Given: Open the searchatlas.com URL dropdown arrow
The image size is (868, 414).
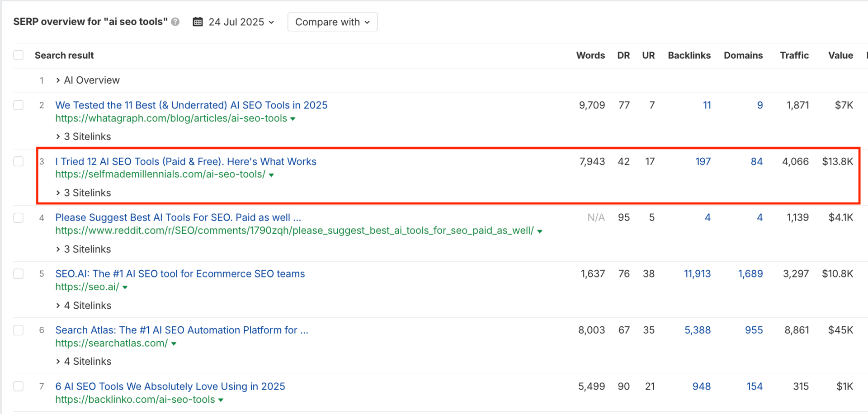Looking at the screenshot, I should pos(174,344).
